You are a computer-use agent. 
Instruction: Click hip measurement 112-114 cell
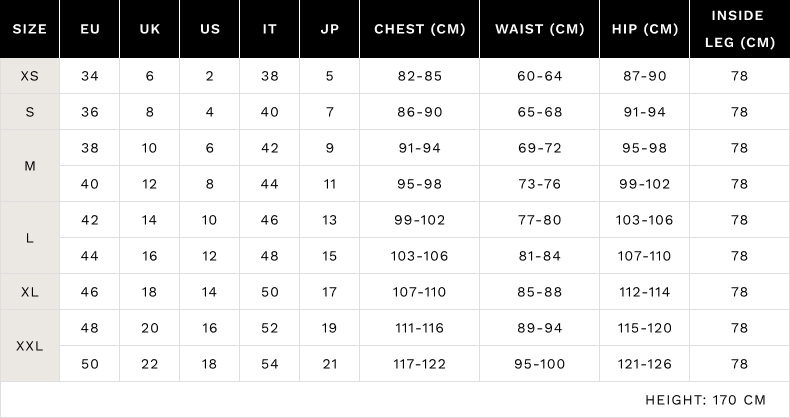(x=645, y=292)
